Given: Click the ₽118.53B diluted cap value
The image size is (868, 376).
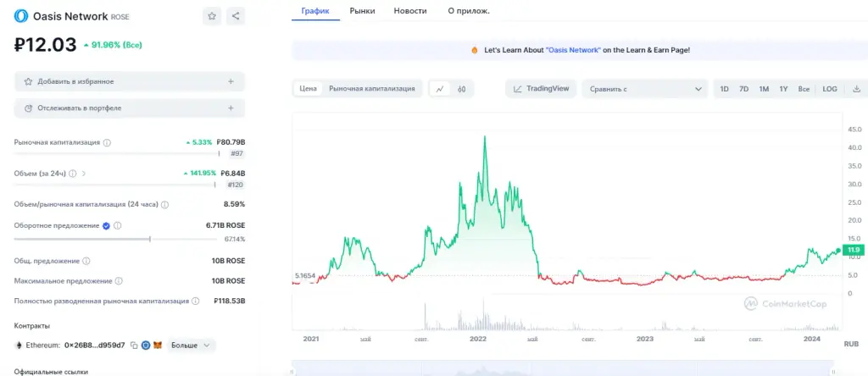Looking at the screenshot, I should point(229,301).
